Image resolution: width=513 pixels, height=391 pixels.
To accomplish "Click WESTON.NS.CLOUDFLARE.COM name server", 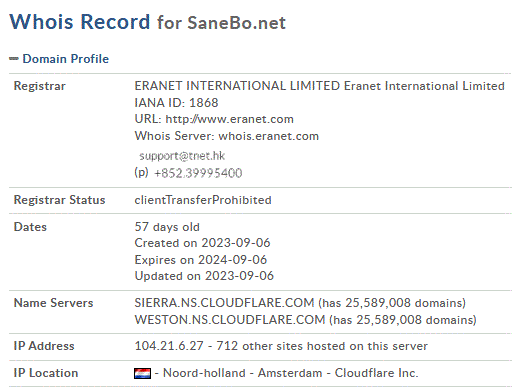I will click(x=230, y=320).
